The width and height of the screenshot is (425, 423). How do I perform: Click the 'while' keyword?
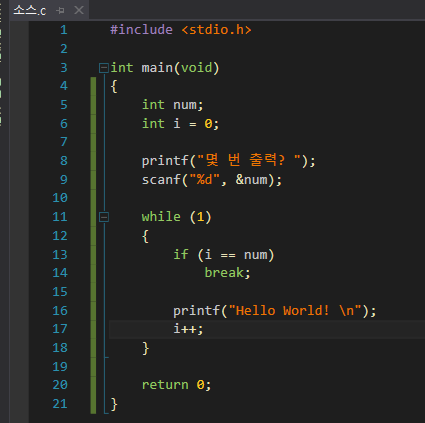click(161, 217)
